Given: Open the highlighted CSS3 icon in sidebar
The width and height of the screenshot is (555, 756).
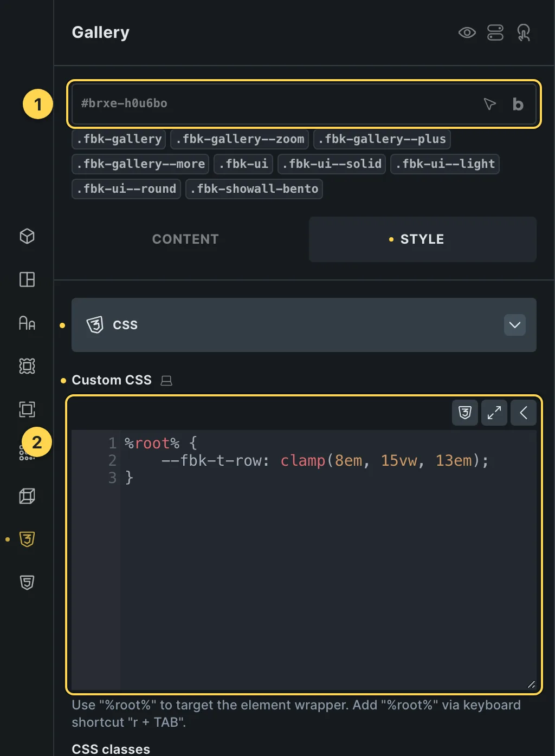Looking at the screenshot, I should (x=27, y=539).
